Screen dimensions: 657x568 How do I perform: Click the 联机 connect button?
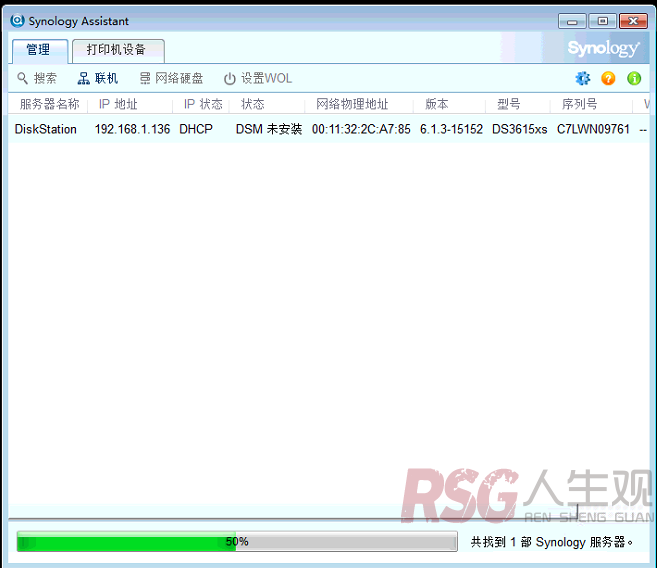[x=98, y=78]
